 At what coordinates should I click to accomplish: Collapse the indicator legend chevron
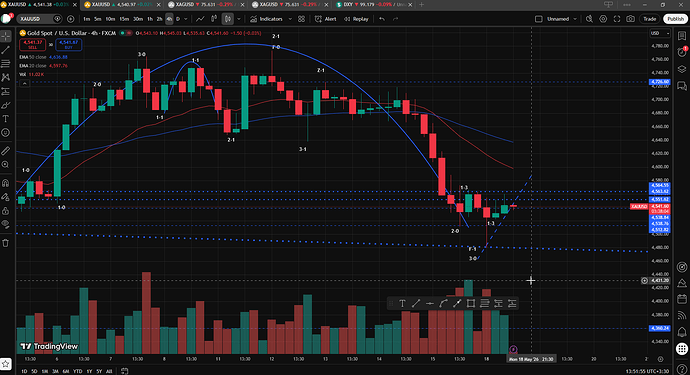tap(24, 83)
